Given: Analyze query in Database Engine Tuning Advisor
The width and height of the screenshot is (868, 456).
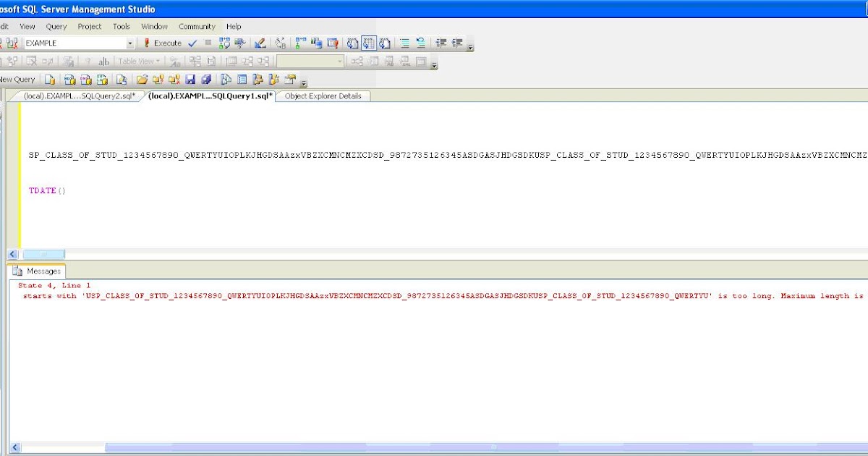Looking at the screenshot, I should coord(239,43).
